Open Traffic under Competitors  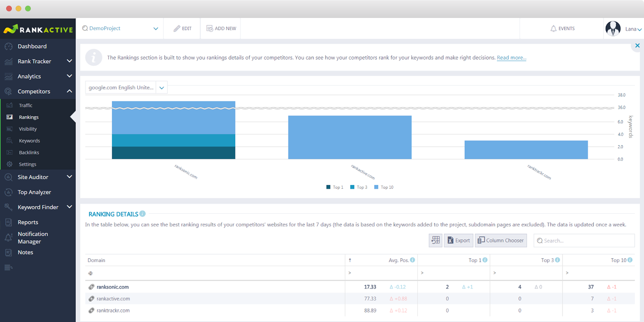tap(26, 105)
